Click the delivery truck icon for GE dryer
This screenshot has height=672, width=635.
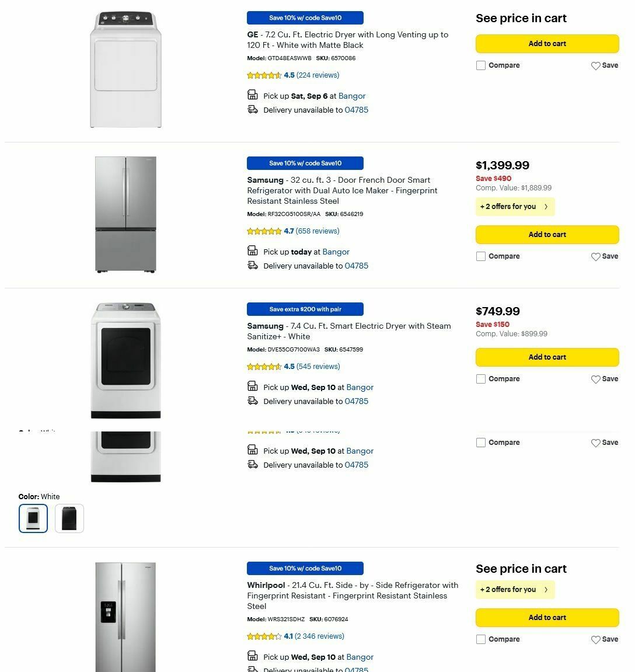coord(252,109)
